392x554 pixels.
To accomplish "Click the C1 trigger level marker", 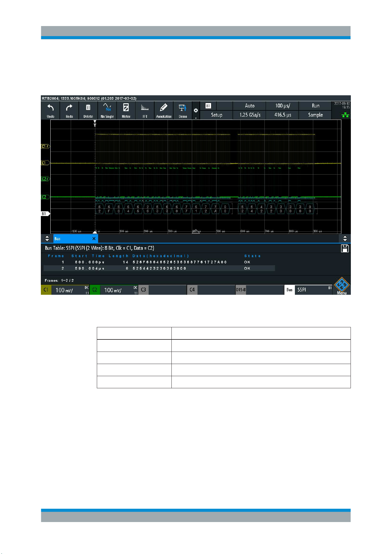I will coord(45,146).
